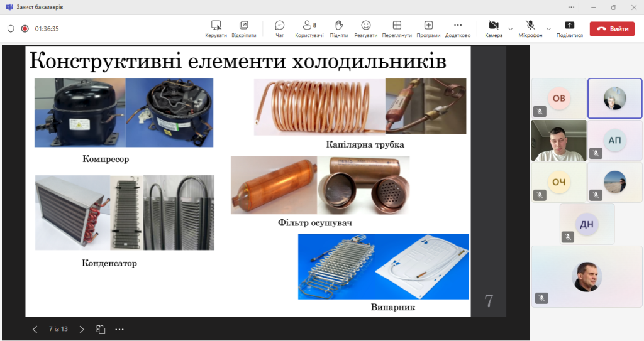Open the Чат chat panel
644x341 pixels.
(x=280, y=28)
